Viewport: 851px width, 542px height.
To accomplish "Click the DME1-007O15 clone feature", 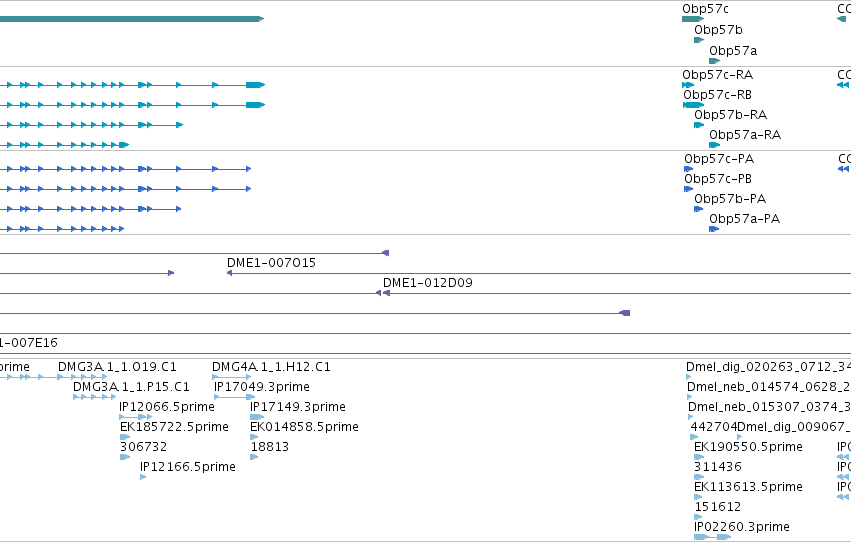I will (x=538, y=273).
